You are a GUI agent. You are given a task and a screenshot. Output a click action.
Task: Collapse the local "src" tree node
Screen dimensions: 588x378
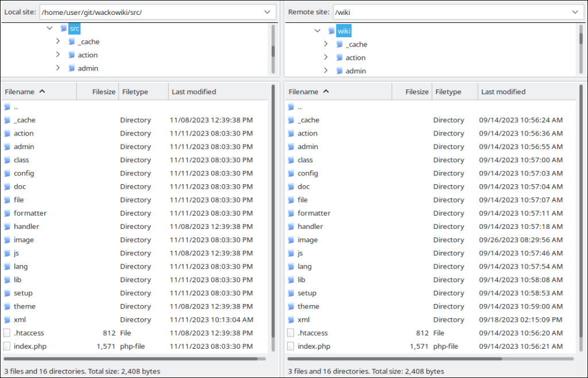[49, 28]
